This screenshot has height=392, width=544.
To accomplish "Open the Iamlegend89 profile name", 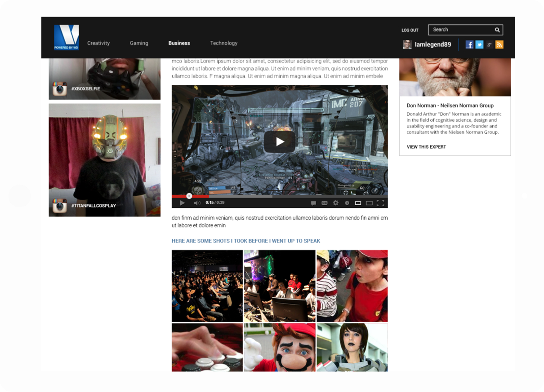I will coord(433,44).
